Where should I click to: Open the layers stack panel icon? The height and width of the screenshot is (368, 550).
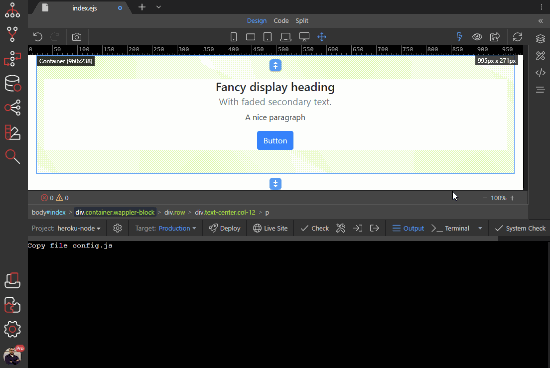point(540,39)
